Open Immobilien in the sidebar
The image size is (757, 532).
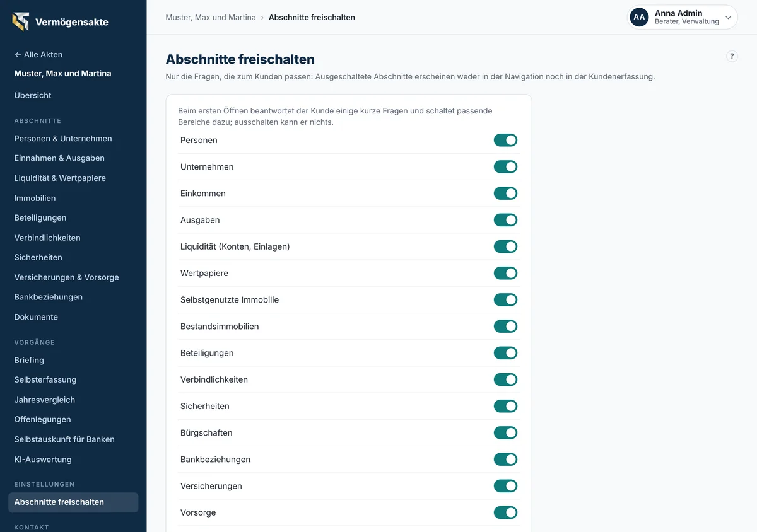pos(35,198)
